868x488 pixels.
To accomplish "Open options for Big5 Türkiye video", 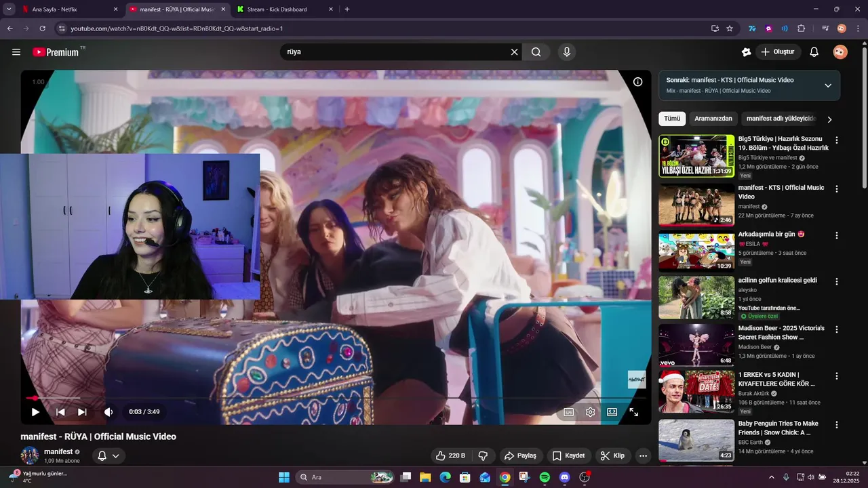I will tap(836, 140).
